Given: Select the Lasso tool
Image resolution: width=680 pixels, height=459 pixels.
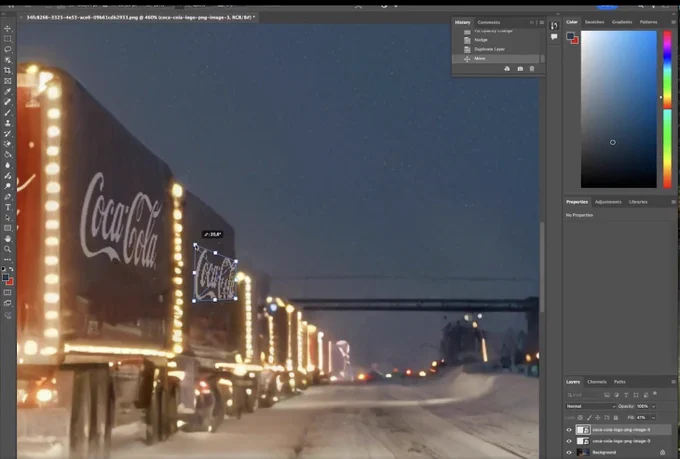Looking at the screenshot, I should pos(8,49).
